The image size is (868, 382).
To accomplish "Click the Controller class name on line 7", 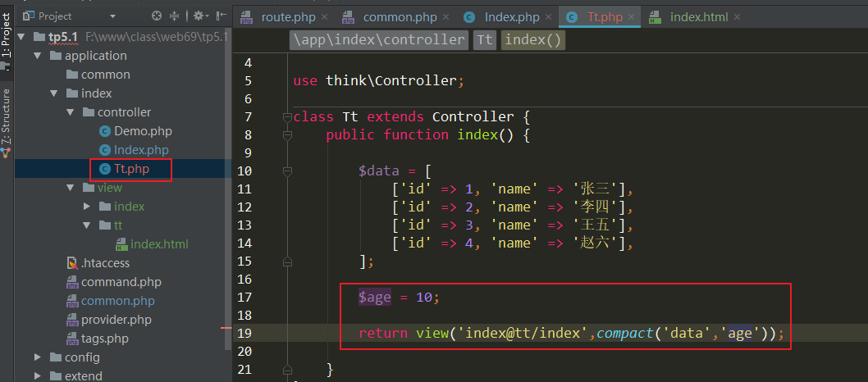I will (473, 117).
